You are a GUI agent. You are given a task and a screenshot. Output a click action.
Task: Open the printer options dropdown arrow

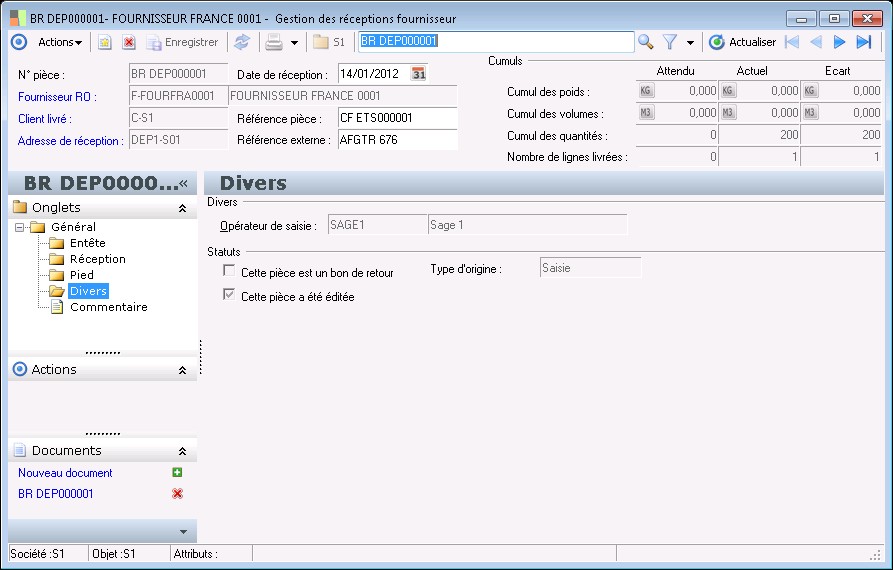[294, 43]
